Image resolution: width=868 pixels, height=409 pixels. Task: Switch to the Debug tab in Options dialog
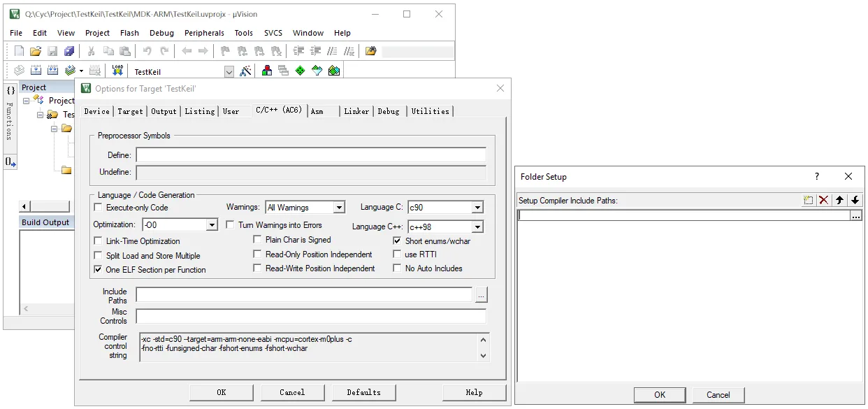coord(389,111)
